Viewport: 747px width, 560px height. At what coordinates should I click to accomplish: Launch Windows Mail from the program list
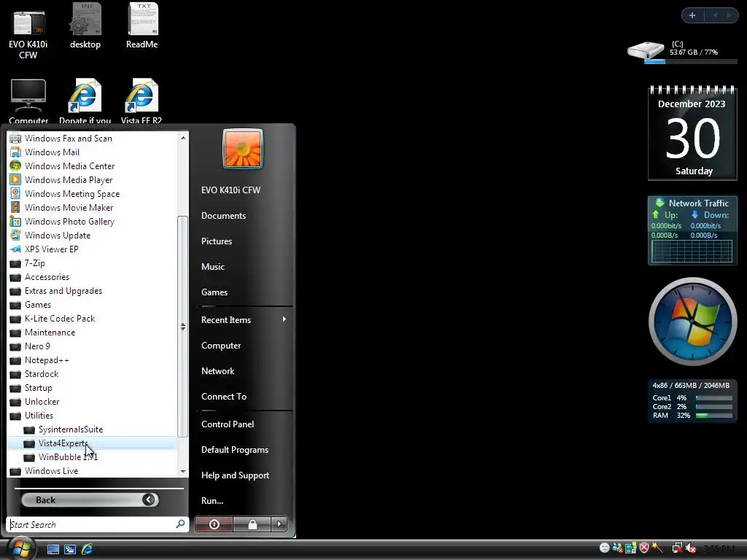[92, 152]
